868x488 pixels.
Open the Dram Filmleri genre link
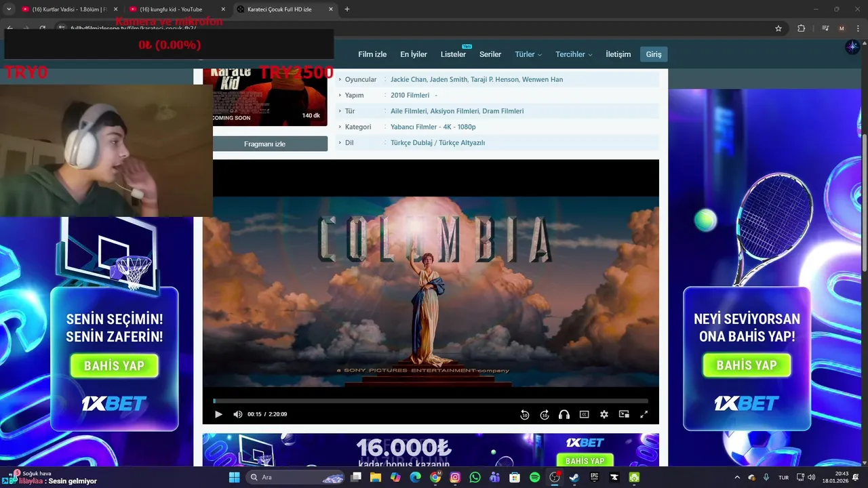(x=503, y=111)
